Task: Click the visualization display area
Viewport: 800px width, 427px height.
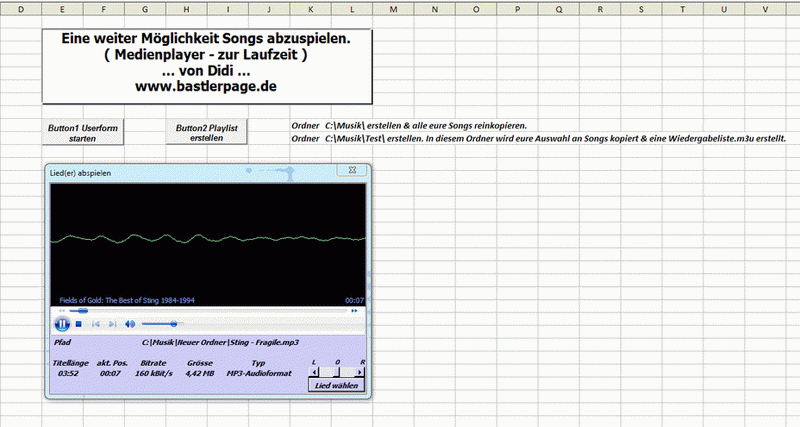Action: [x=208, y=245]
